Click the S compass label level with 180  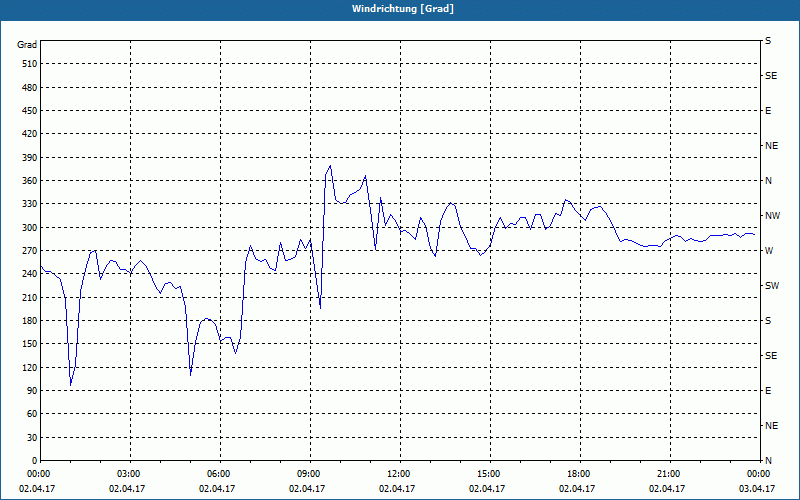coord(768,320)
